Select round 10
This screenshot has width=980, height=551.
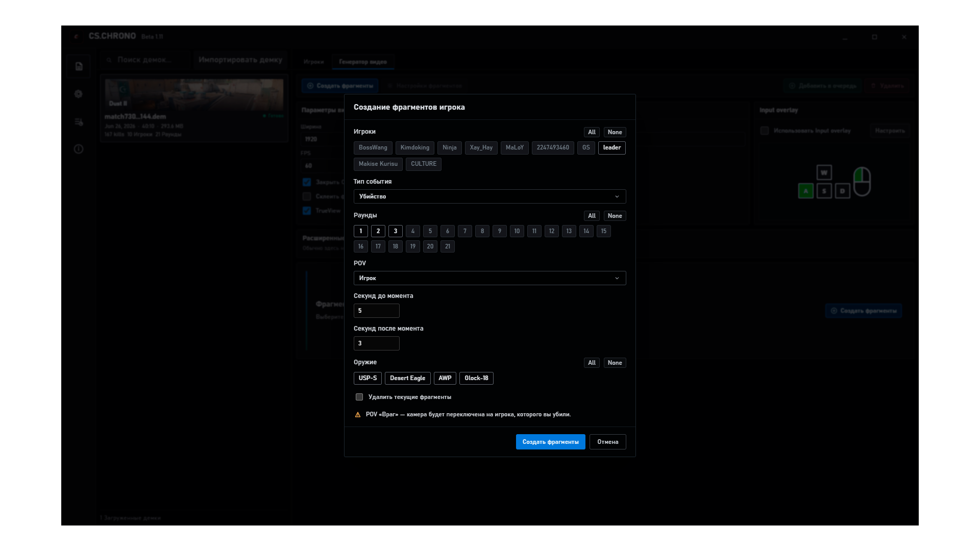coord(517,231)
